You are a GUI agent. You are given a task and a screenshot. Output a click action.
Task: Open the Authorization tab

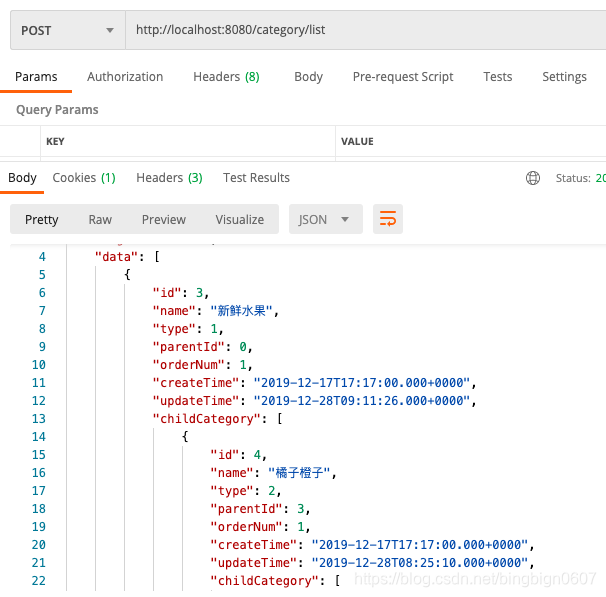(125, 77)
